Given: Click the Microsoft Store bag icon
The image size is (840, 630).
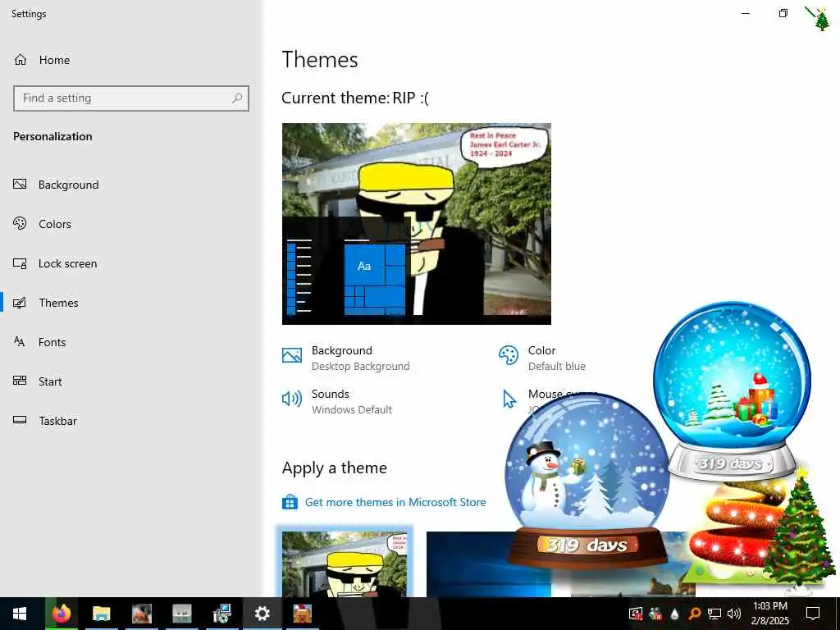Looking at the screenshot, I should tap(290, 502).
